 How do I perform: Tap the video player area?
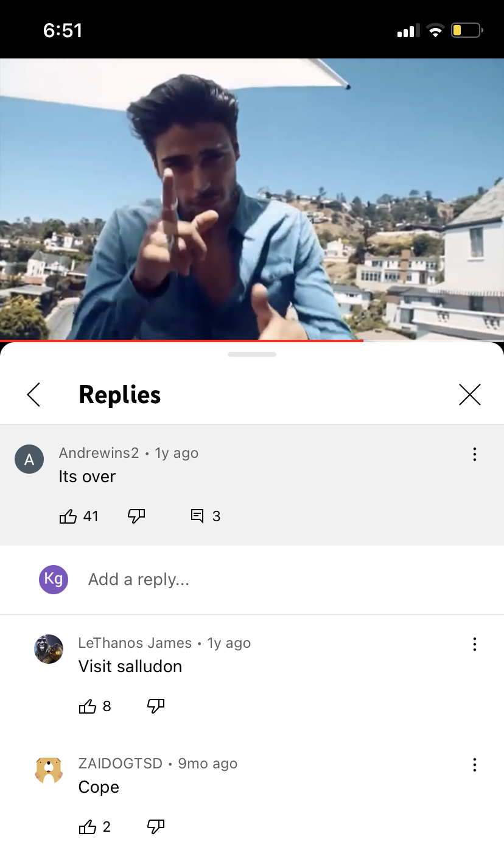point(252,199)
